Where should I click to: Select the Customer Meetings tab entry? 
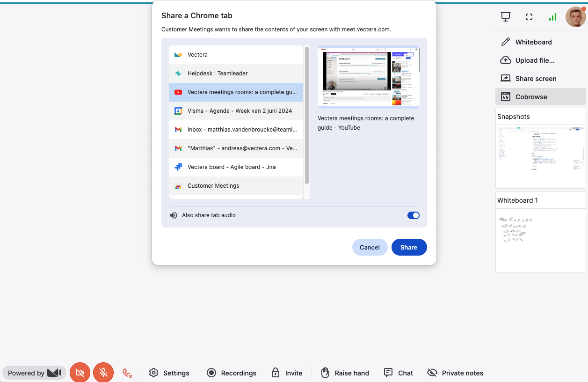236,186
